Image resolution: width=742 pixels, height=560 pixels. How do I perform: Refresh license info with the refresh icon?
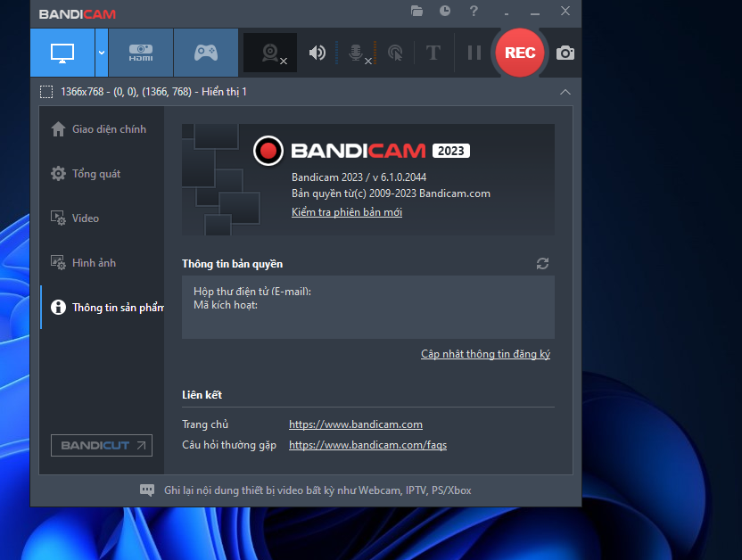pos(542,263)
